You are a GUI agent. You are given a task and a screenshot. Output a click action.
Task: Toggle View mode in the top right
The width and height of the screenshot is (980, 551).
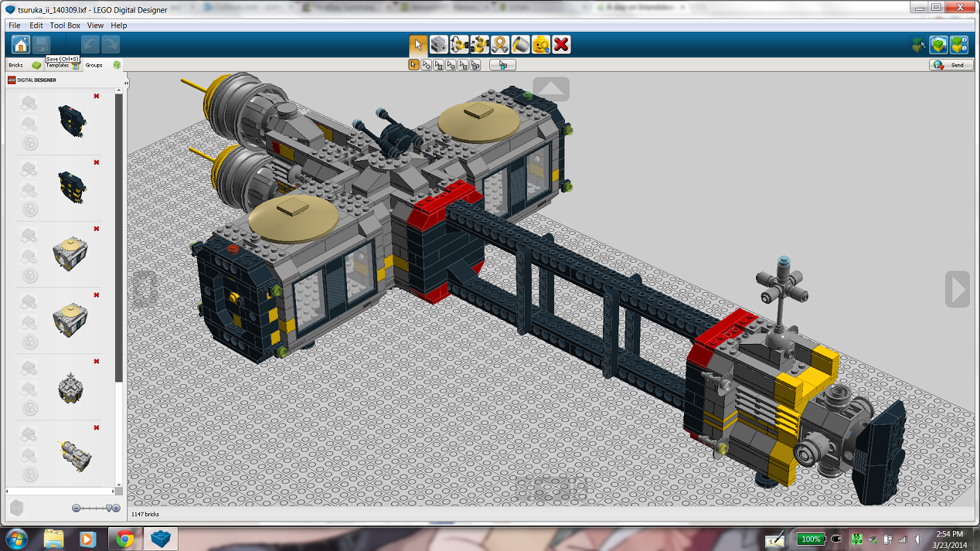point(938,45)
